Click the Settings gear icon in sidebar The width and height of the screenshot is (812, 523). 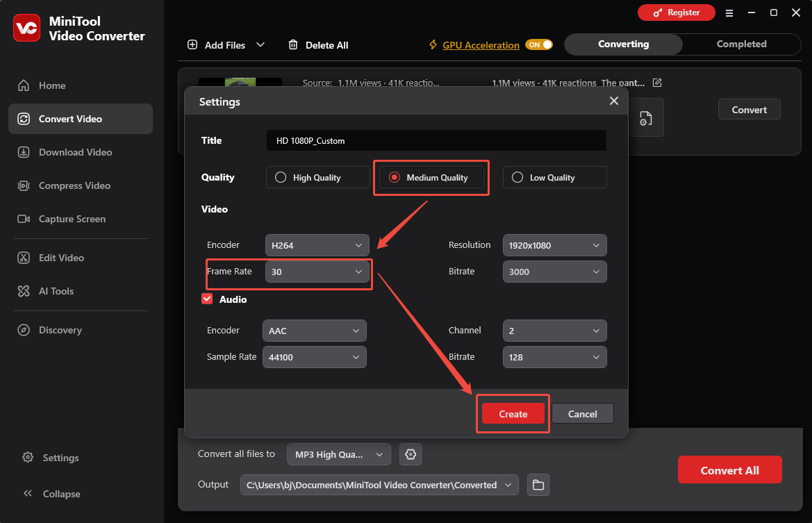pos(28,457)
